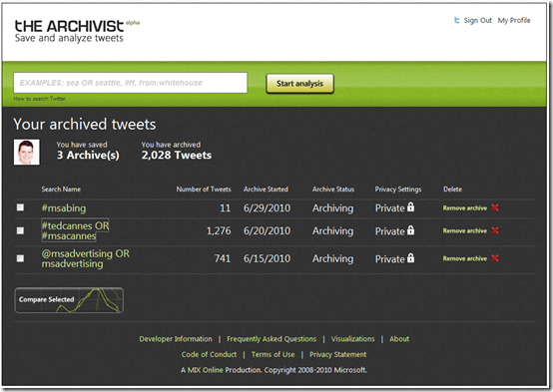This screenshot has width=553, height=392.
Task: Tick the checkbox for @msadvertising OR msadvertising
Action: pos(20,258)
